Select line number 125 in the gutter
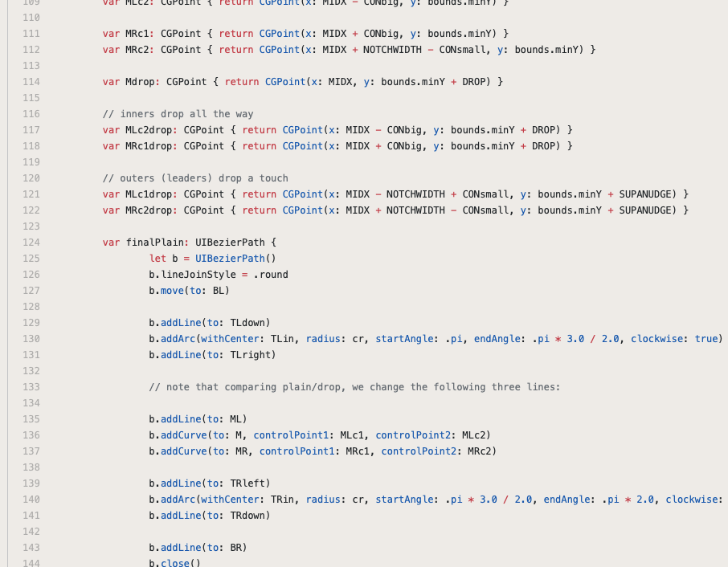Screen dimensions: 728x567 coord(31,259)
